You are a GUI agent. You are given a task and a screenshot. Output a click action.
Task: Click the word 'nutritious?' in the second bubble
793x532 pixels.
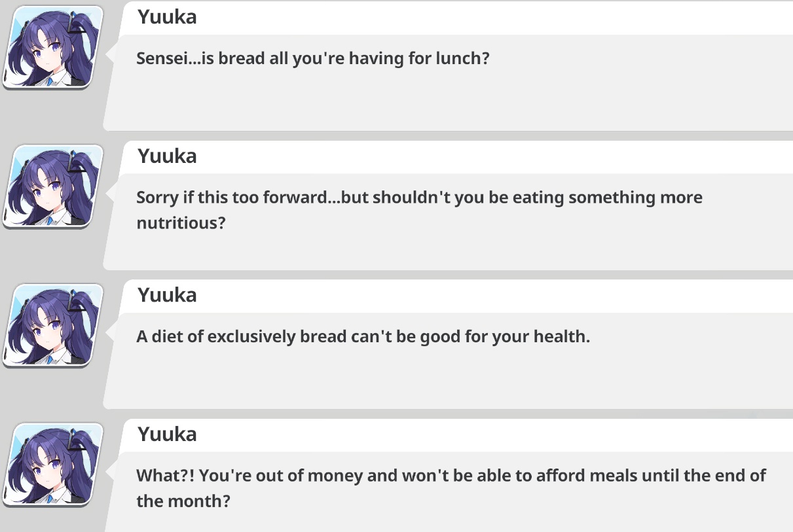[x=181, y=223]
